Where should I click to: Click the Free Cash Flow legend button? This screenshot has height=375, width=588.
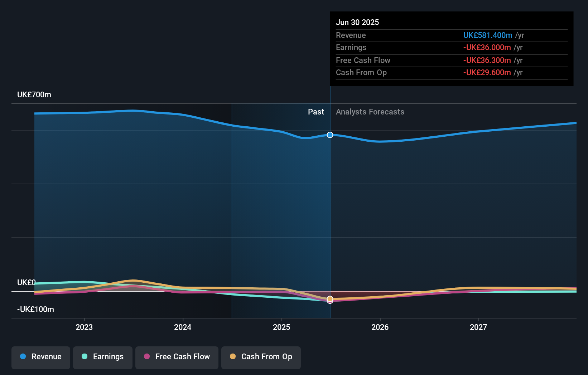(177, 357)
